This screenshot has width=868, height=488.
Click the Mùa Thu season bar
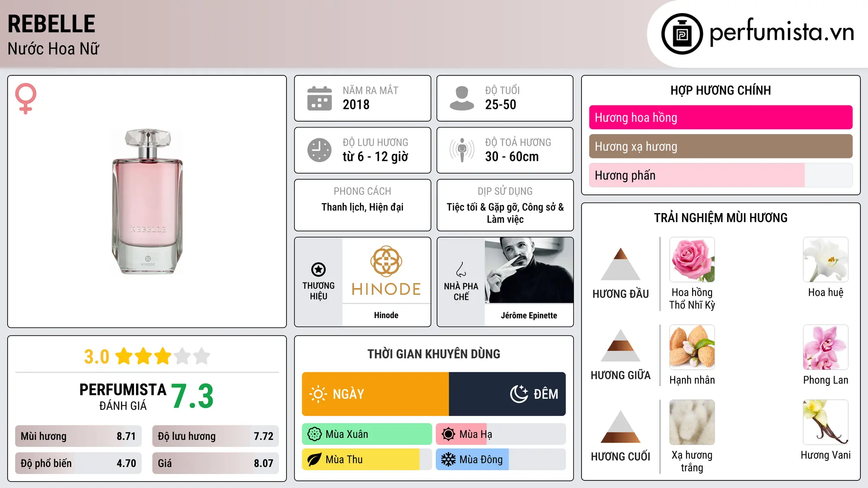tap(367, 460)
